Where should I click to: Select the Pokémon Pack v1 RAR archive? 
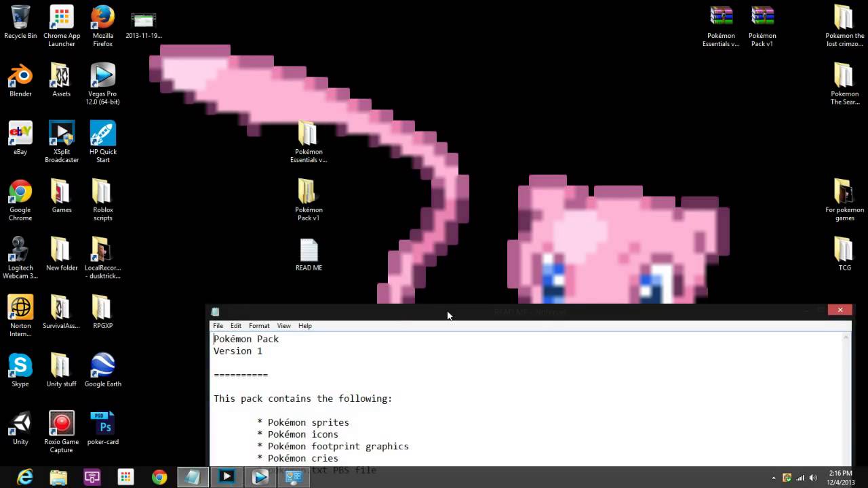point(762,26)
